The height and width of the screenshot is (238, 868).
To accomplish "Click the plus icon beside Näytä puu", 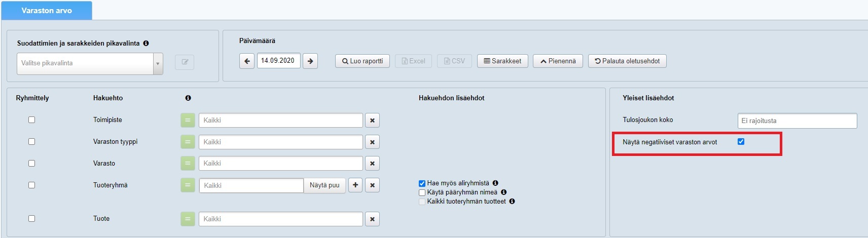I will 355,185.
